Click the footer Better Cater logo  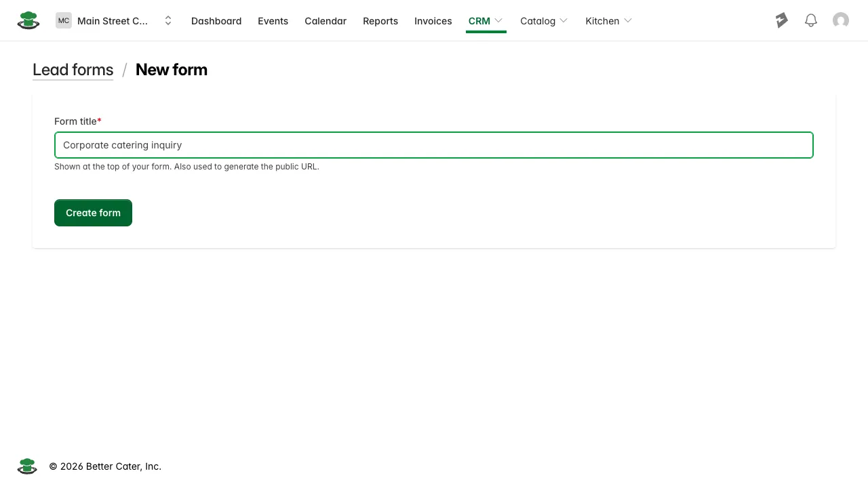[27, 466]
